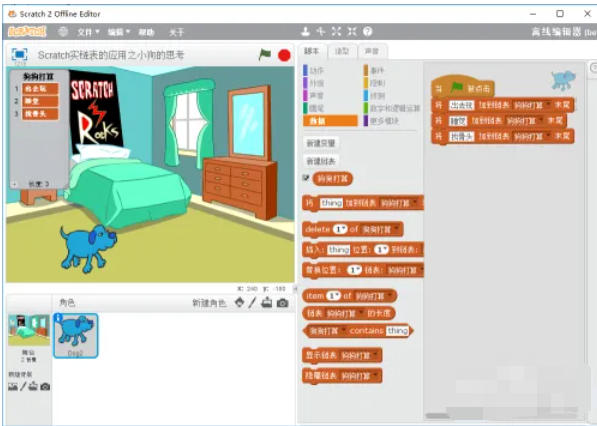The height and width of the screenshot is (426, 597).
Task: Open index dropdown on the item-of block
Action: [333, 295]
